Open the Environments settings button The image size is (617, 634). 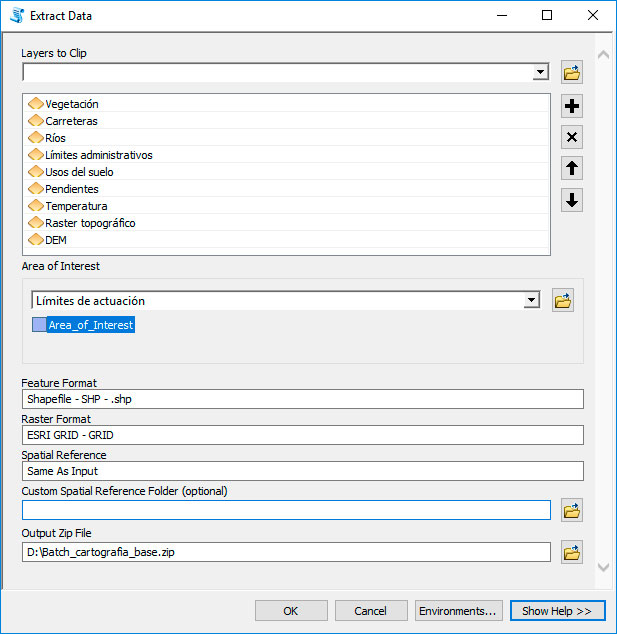(x=458, y=611)
